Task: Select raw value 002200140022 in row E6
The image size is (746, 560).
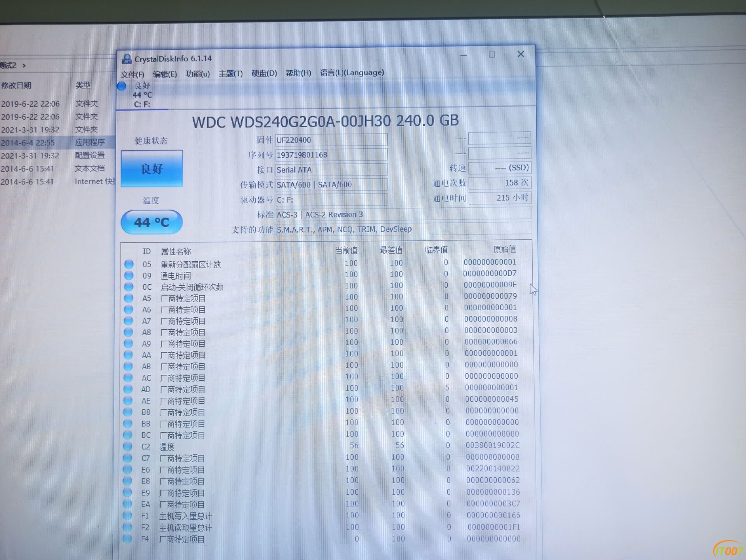Action: [493, 468]
